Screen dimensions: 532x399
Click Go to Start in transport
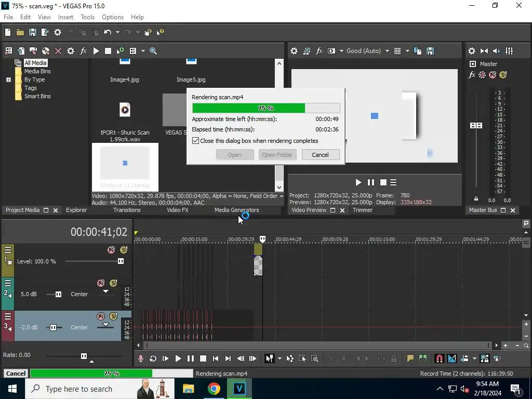tap(216, 358)
